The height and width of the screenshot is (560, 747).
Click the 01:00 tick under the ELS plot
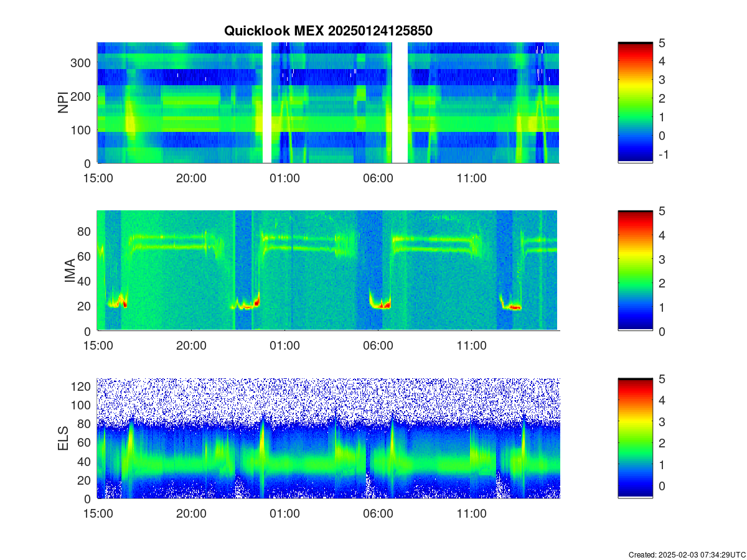(284, 513)
